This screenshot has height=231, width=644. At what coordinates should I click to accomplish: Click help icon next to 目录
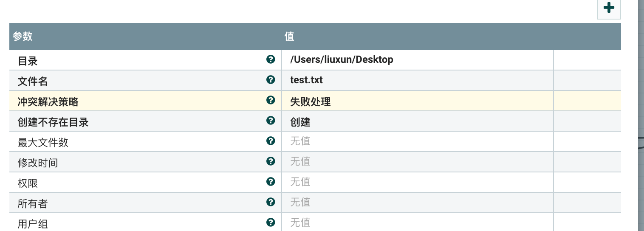pyautogui.click(x=271, y=59)
